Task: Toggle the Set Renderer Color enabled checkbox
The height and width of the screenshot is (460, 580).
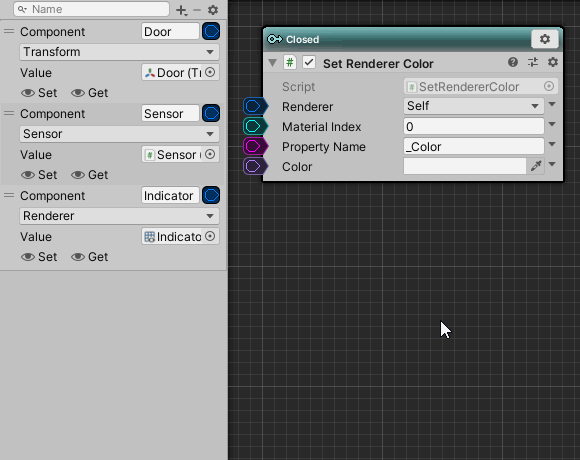Action: [x=309, y=62]
